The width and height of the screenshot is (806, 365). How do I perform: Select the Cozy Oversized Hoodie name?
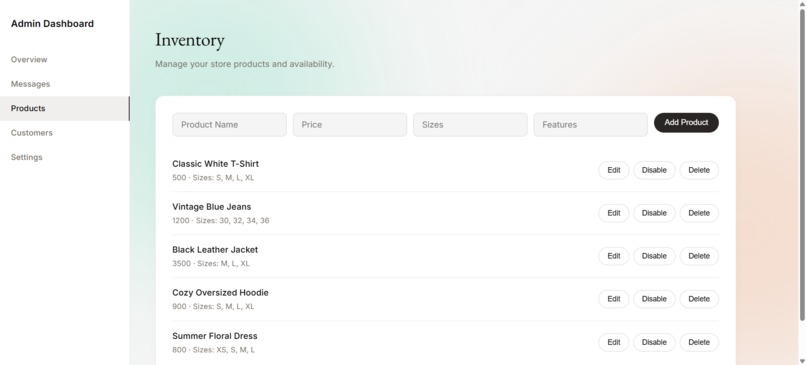tap(220, 293)
